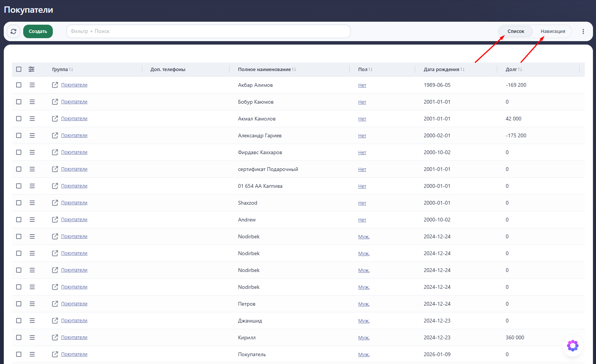Image resolution: width=596 pixels, height=364 pixels.
Task: Open the three-dot more options menu
Action: [x=583, y=31]
